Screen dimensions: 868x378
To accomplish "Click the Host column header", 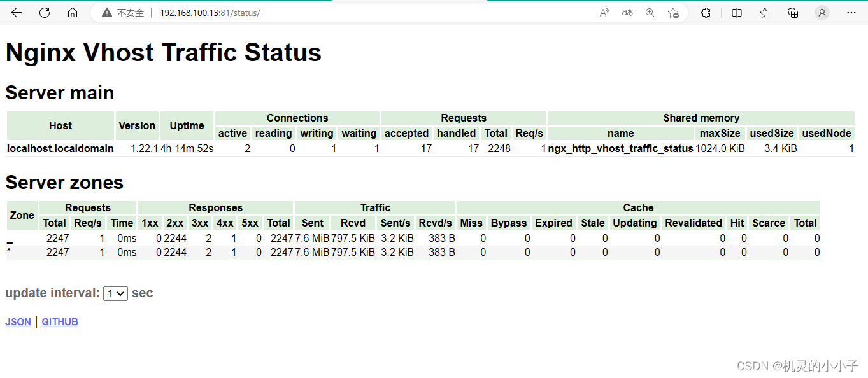I will pos(60,125).
